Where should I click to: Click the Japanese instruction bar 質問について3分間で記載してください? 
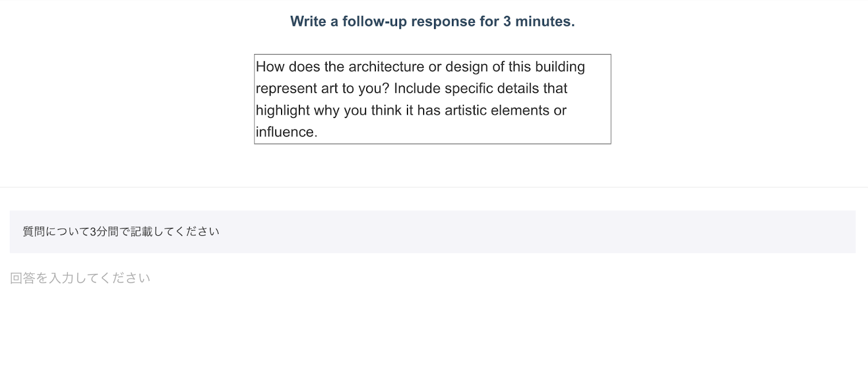click(432, 232)
